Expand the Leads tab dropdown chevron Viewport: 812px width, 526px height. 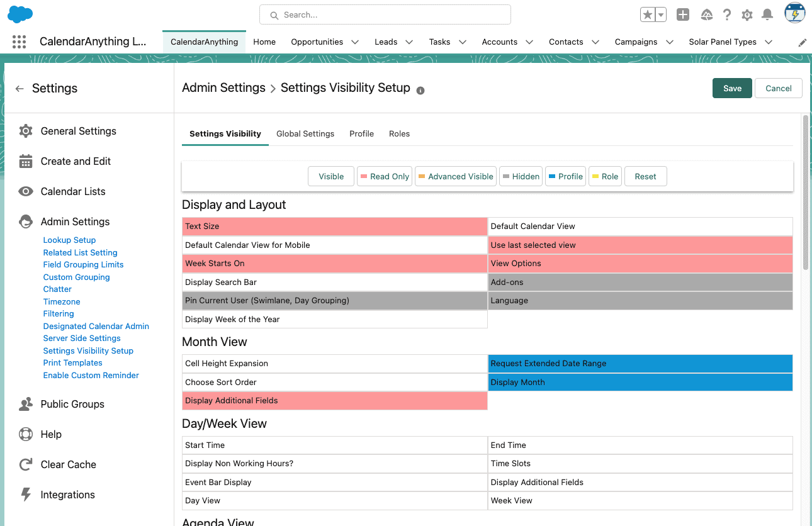pos(409,42)
